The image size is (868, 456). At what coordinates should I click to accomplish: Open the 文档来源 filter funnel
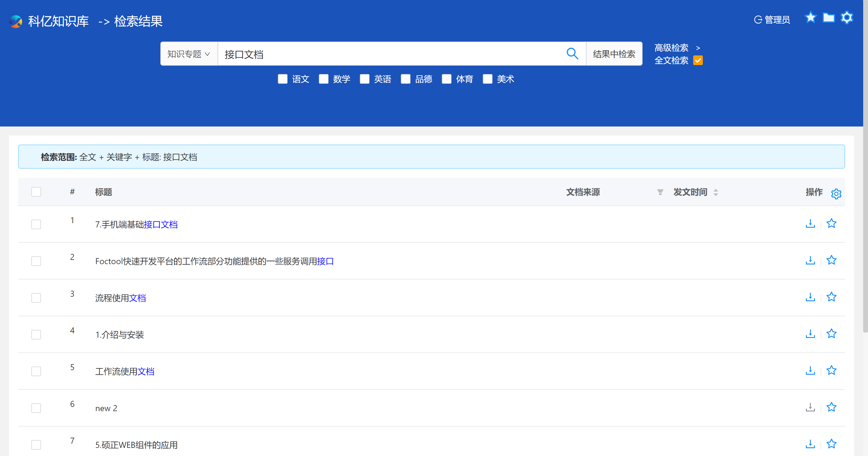(x=660, y=192)
